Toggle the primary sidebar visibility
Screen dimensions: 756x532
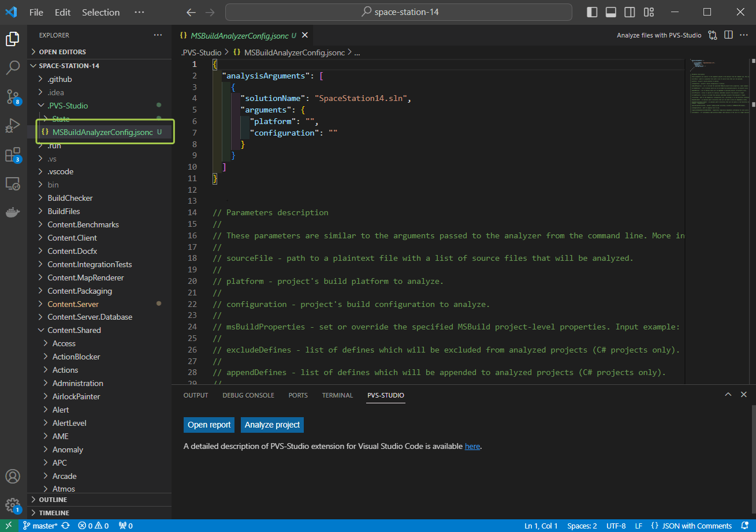click(x=591, y=12)
